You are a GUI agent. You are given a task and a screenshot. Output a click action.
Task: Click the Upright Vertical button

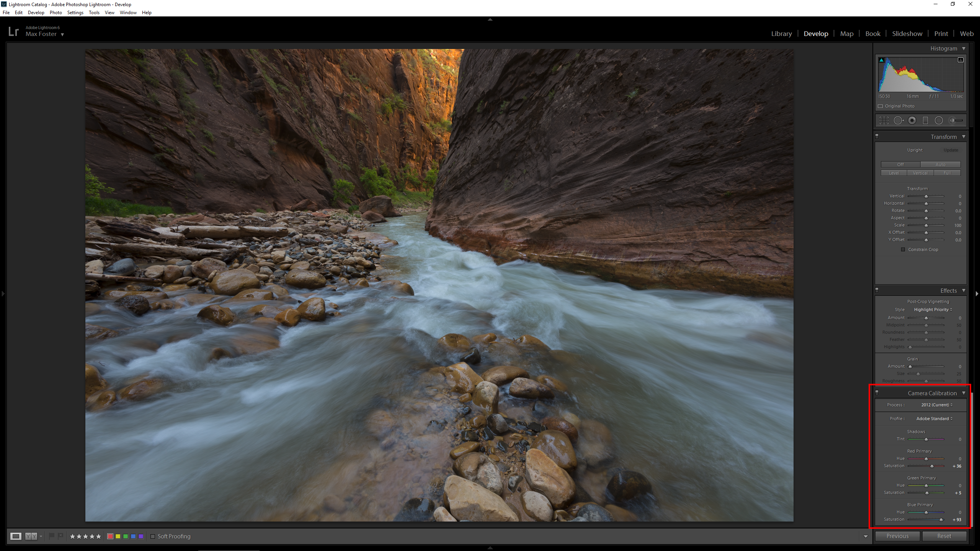click(920, 173)
